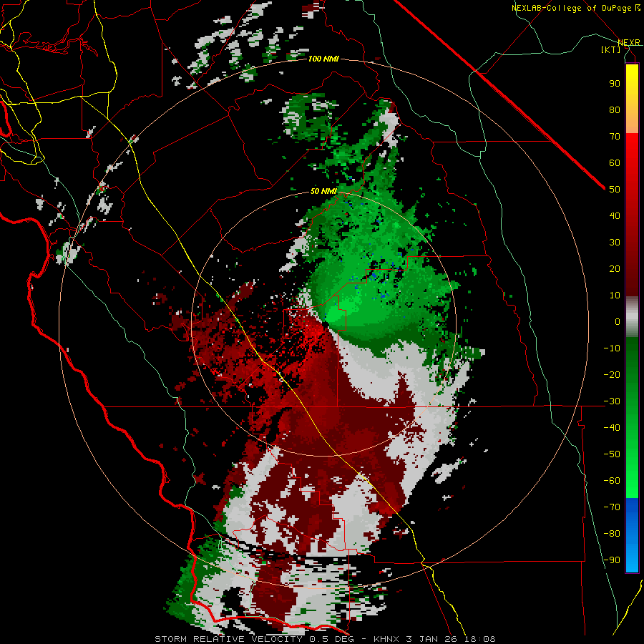Click the yellow top segment of the color bar
The image size is (644, 644).
pos(632,99)
